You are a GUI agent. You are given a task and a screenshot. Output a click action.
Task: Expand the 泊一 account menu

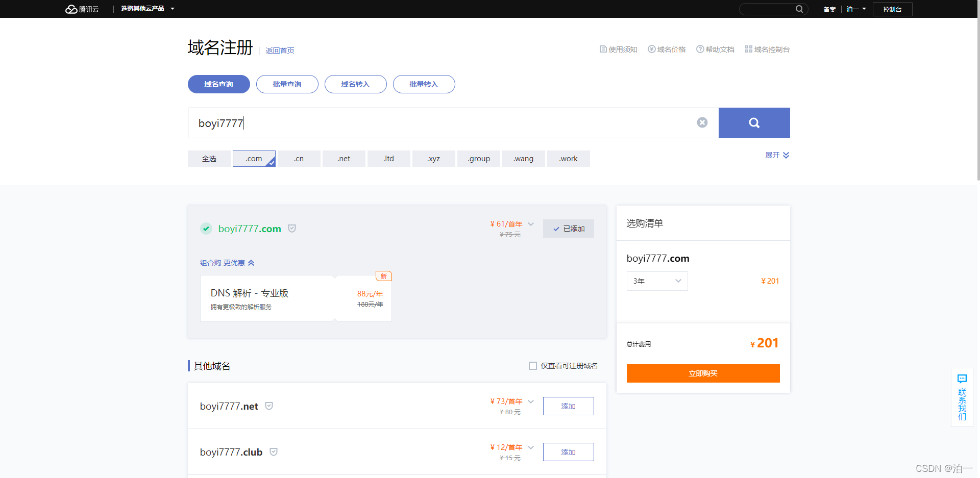856,9
